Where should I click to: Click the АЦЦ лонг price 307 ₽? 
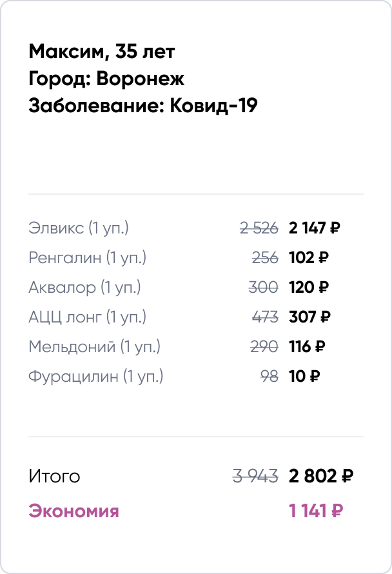click(309, 317)
